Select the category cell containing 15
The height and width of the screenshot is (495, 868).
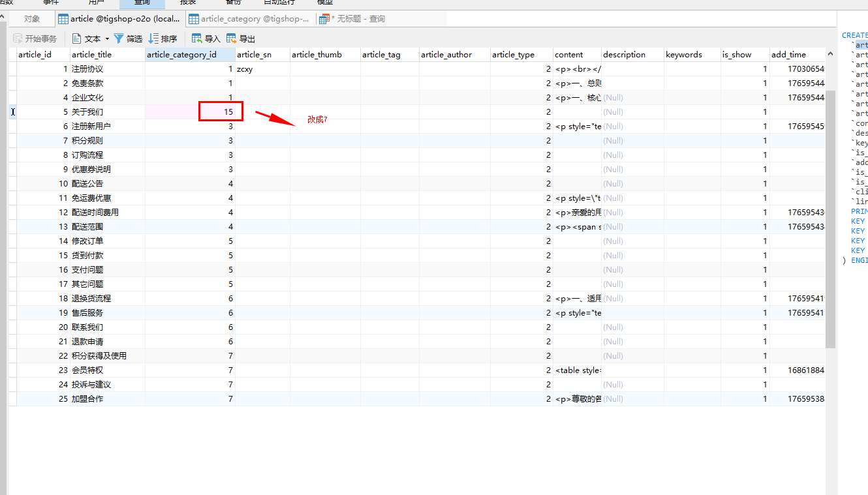click(x=221, y=112)
